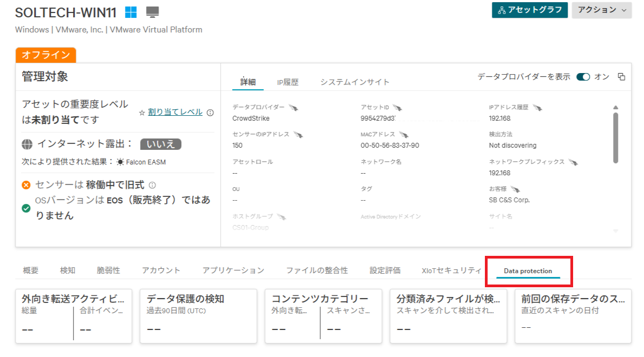The height and width of the screenshot is (357, 644).
Task: Click the details panel vertical scrollbar
Action: [x=615, y=137]
